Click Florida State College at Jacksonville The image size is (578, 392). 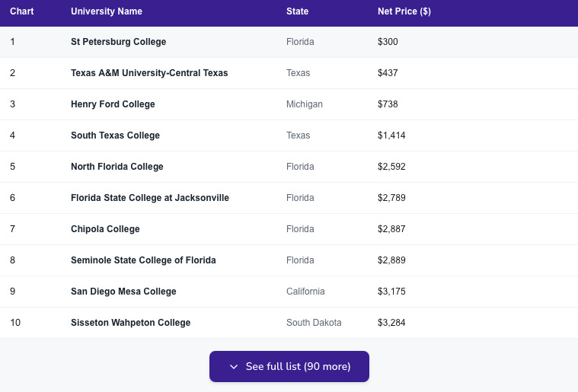(x=150, y=198)
